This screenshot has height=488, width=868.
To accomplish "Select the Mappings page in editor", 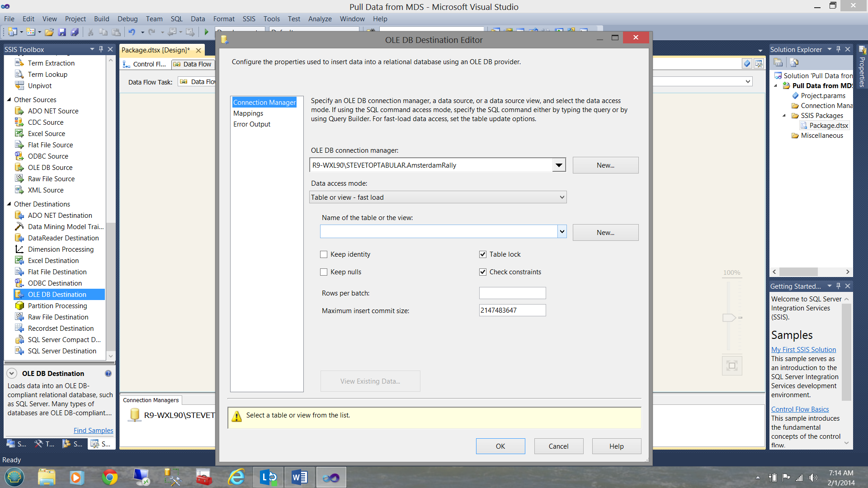I will pyautogui.click(x=248, y=113).
